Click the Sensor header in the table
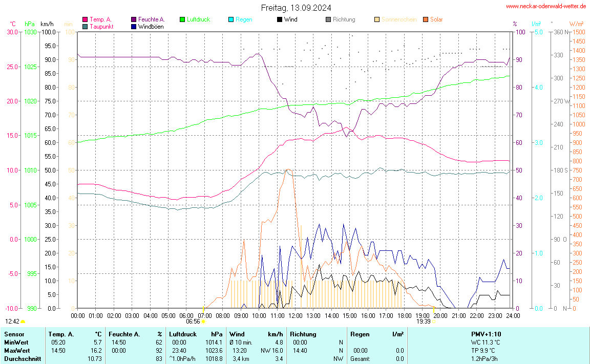This screenshot has height=364, width=590. coord(14,334)
